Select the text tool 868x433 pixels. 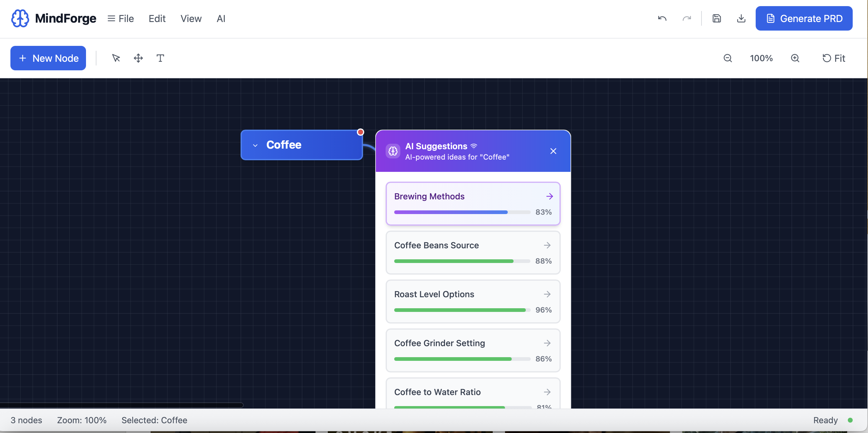(160, 58)
